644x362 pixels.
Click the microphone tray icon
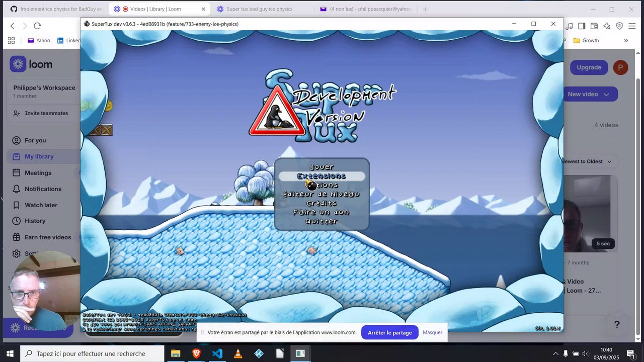(566, 353)
